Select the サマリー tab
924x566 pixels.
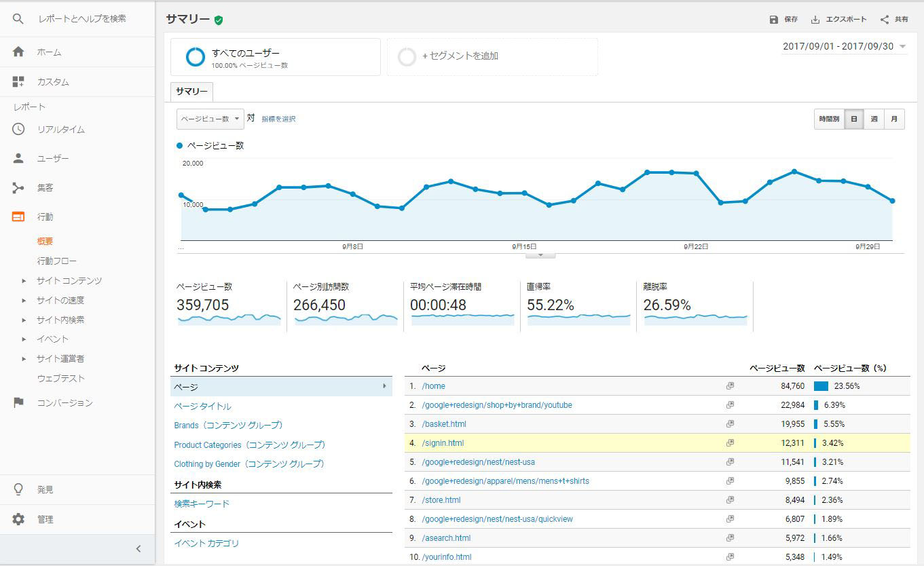(192, 92)
